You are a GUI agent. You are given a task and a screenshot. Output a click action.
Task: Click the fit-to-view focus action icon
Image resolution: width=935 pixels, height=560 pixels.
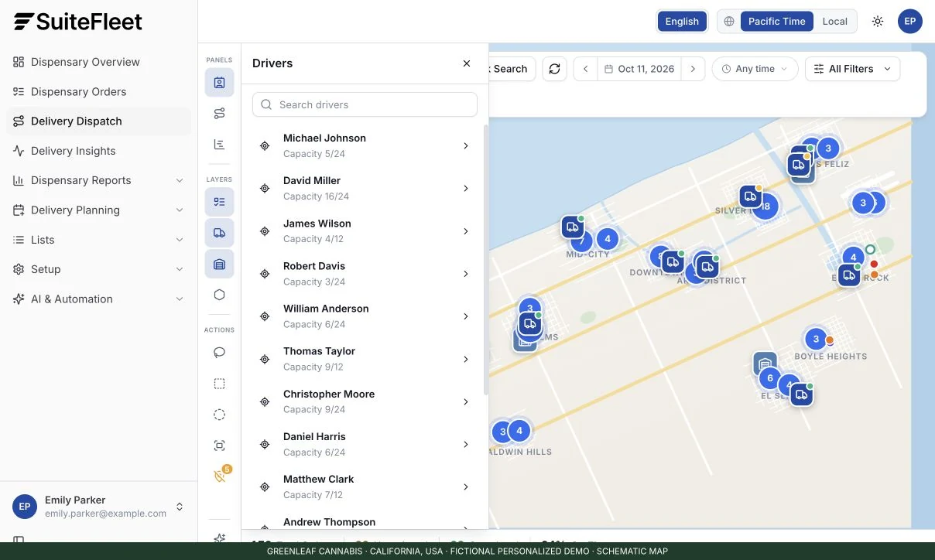click(219, 446)
